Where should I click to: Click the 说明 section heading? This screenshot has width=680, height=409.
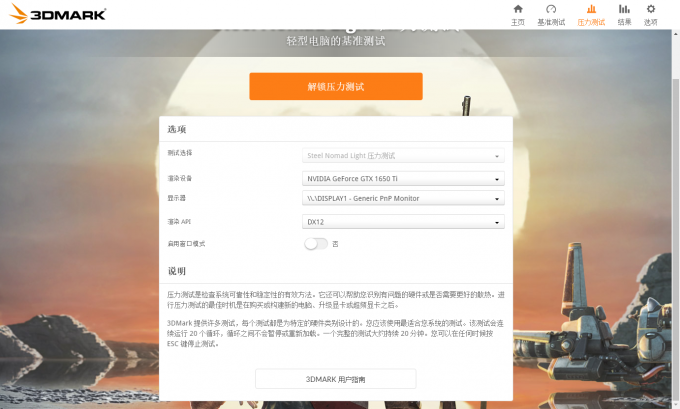click(176, 271)
